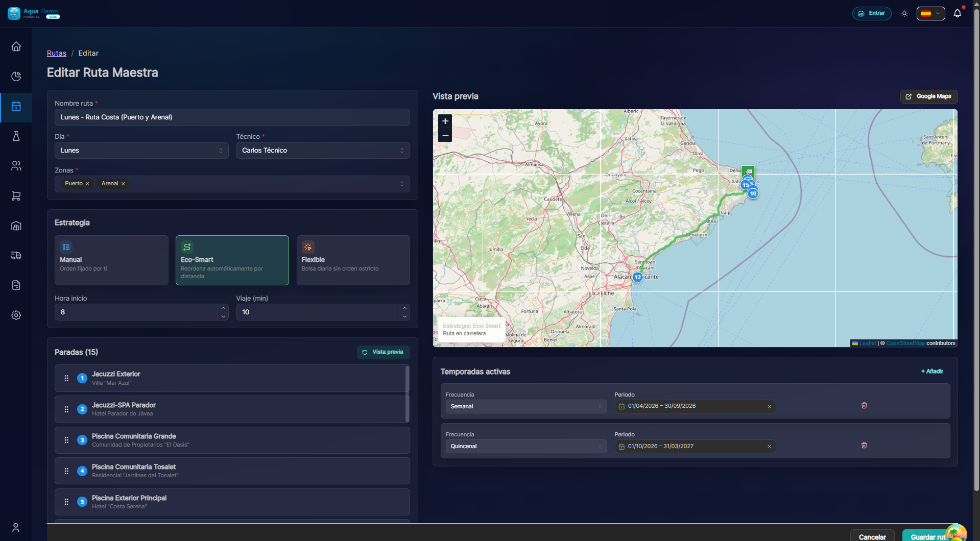Open the Leaflet attribution link
Image resolution: width=980 pixels, height=541 pixels.
click(868, 343)
